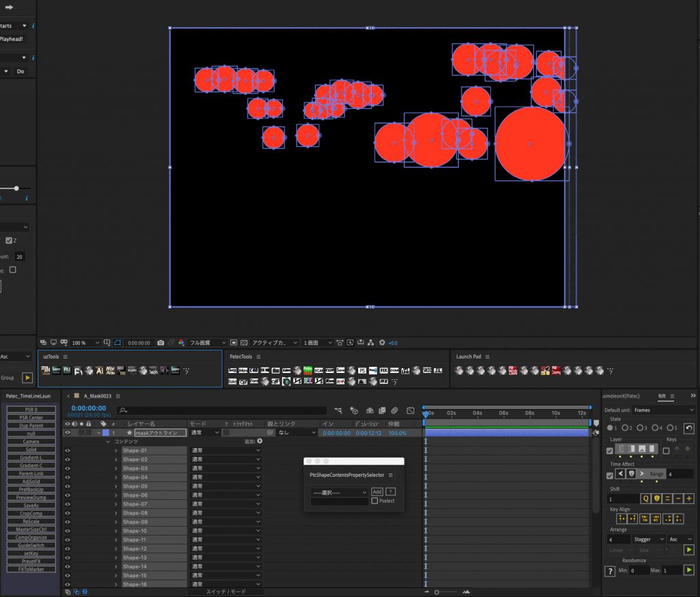
Task: Open the timeline graph editor icon
Action: [410, 411]
